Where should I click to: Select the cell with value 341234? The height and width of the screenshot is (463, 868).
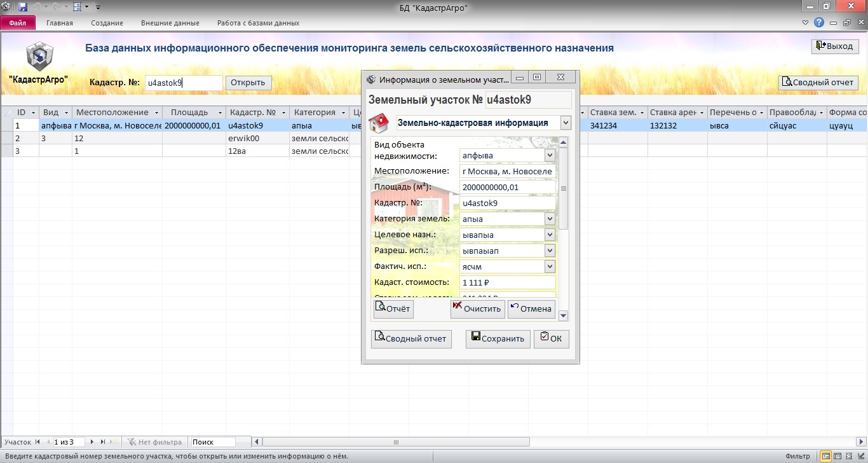coord(618,126)
